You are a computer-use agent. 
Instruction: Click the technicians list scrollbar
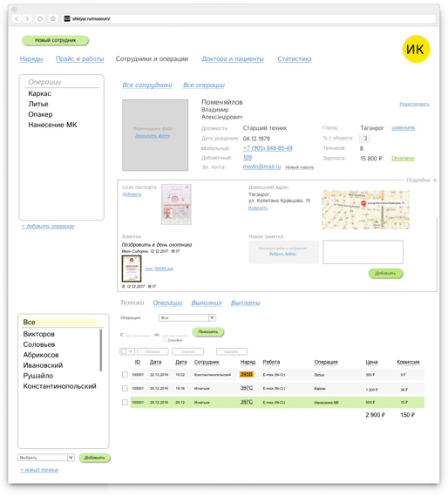click(x=101, y=350)
